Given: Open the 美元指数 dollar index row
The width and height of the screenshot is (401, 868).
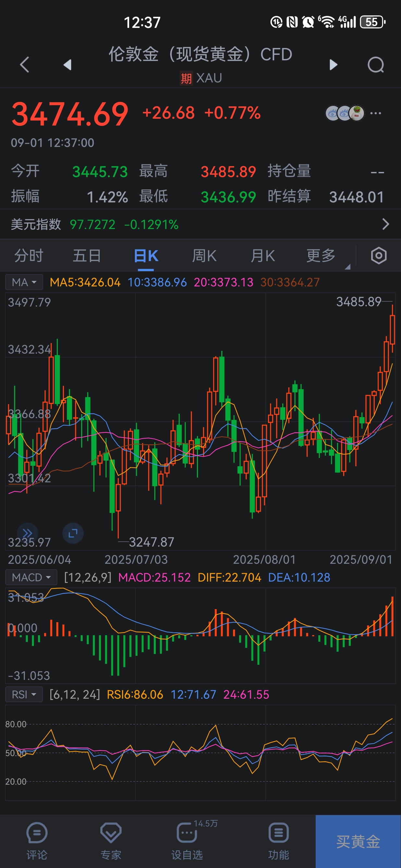Looking at the screenshot, I should pyautogui.click(x=200, y=224).
